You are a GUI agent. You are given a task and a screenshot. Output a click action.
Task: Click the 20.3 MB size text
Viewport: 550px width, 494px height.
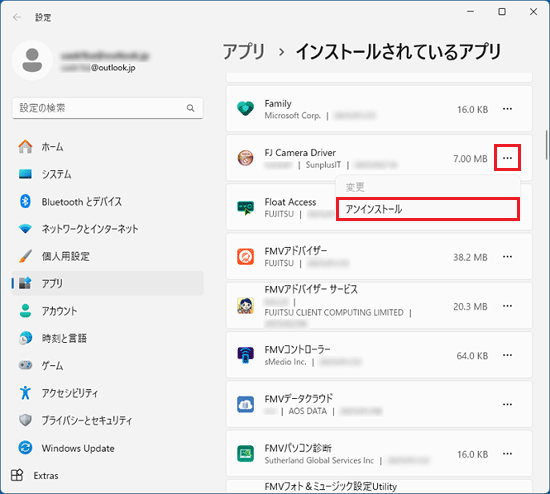(x=470, y=306)
